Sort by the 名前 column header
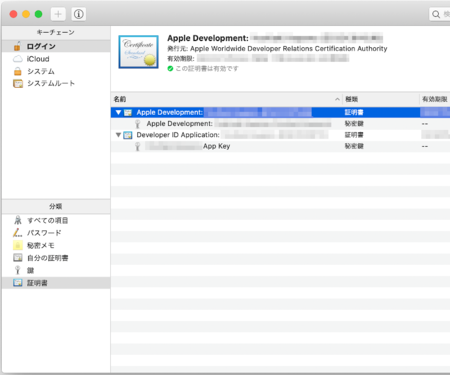The image size is (450, 375). [x=227, y=99]
